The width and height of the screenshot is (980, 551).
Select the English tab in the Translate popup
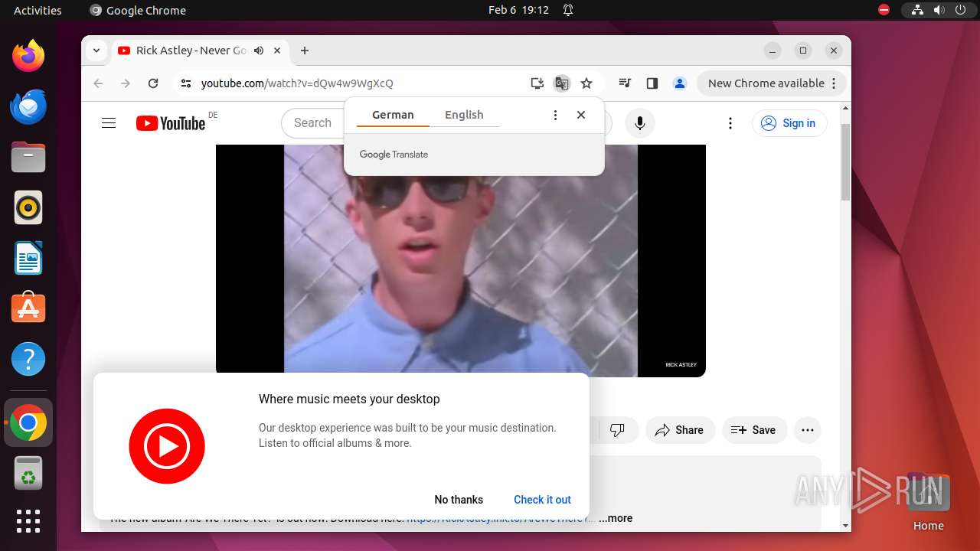point(464,115)
